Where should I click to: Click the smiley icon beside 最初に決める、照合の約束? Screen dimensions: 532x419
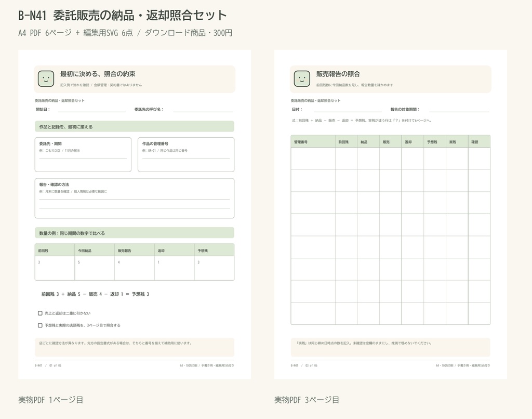[x=46, y=79]
